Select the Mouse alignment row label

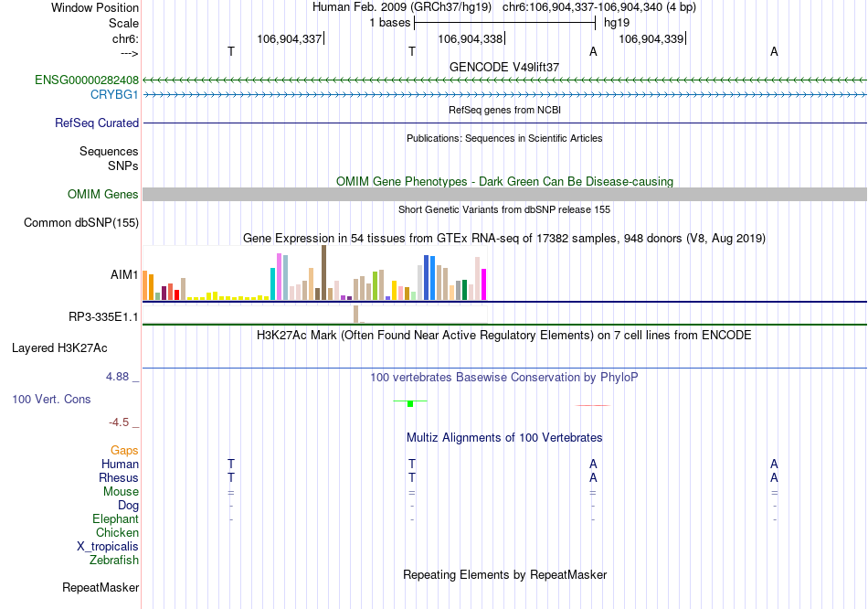(x=121, y=492)
